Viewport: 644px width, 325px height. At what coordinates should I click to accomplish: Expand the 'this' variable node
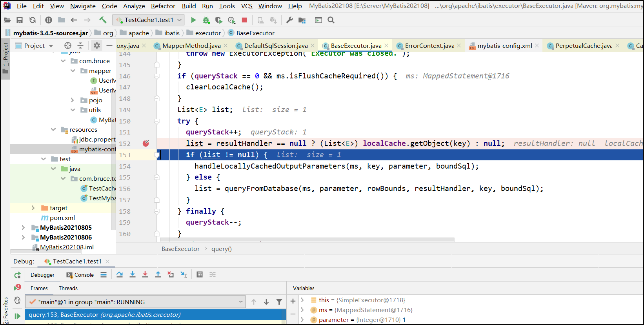click(302, 300)
